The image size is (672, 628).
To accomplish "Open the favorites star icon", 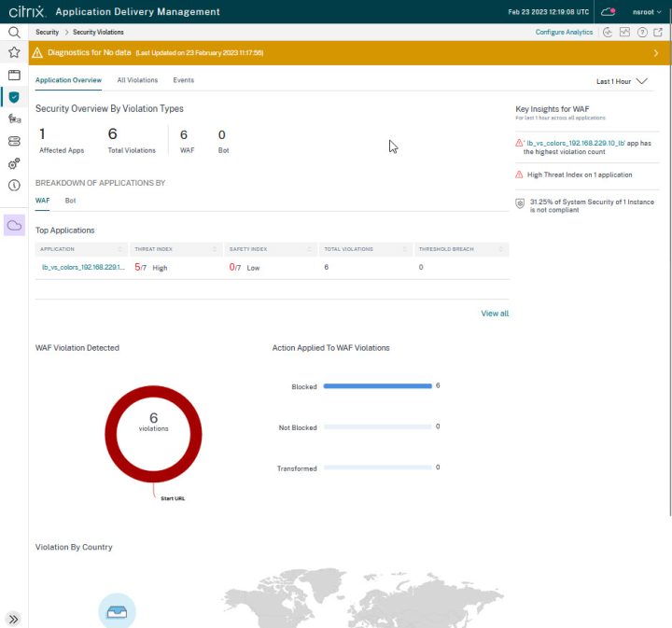I will 14,52.
